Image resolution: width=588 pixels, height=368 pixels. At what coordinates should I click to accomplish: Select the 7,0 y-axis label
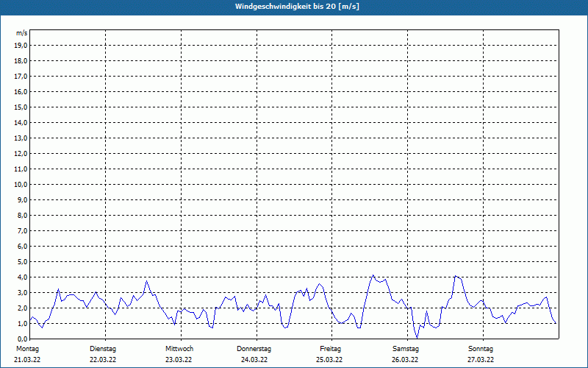point(22,231)
